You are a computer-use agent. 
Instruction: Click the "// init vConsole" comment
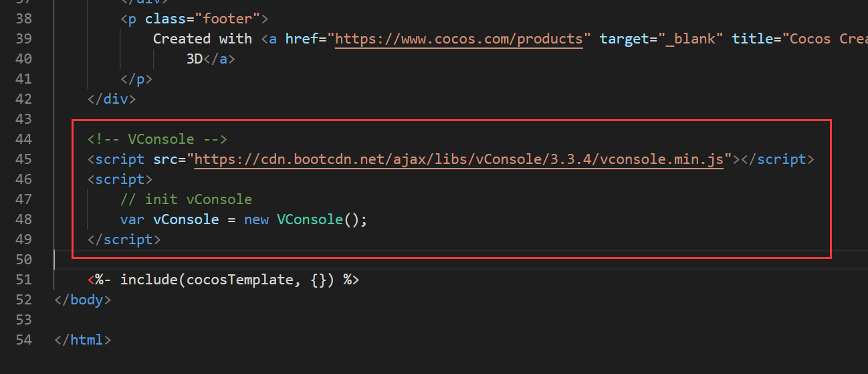pyautogui.click(x=186, y=199)
